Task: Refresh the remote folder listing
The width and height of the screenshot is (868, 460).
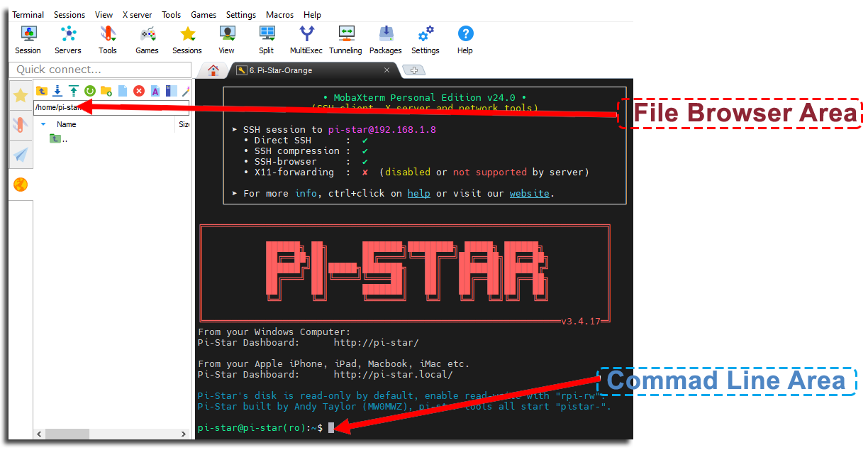Action: click(90, 91)
